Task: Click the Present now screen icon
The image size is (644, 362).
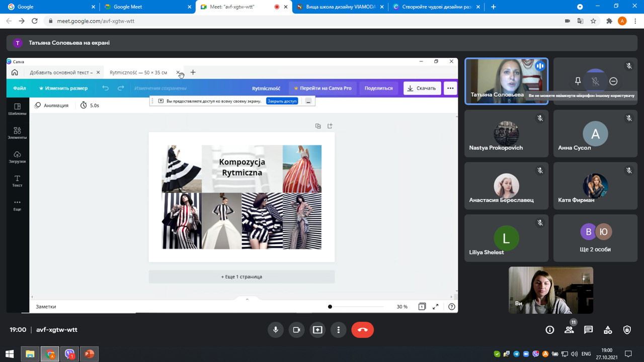Action: tap(317, 330)
